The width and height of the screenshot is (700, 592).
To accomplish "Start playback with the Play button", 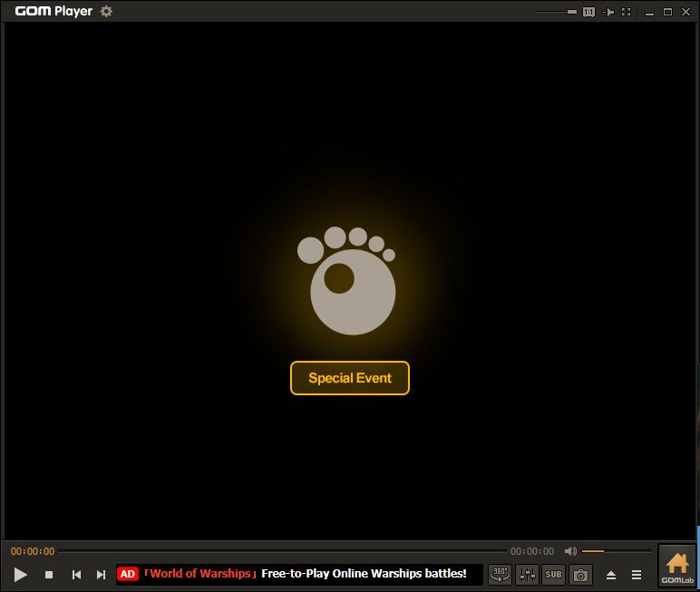I will click(x=20, y=575).
